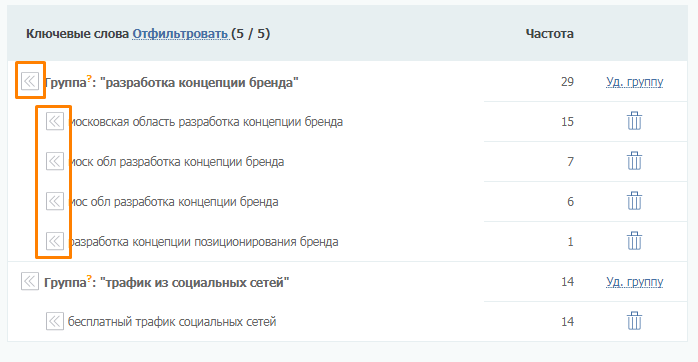Screen dimensions: 698x362
Task: Click orange question mark after first "Группа"
Action: pos(89,79)
